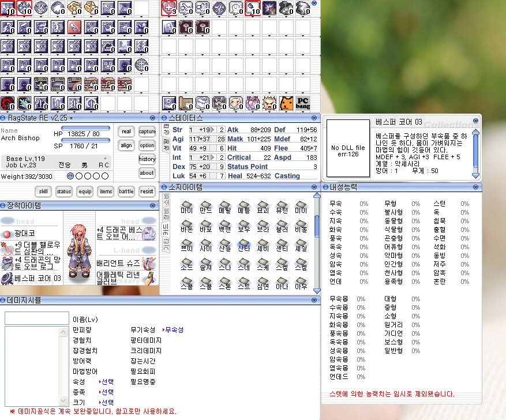This screenshot has height=420, width=506.
Task: Click the capture button
Action: (147, 132)
